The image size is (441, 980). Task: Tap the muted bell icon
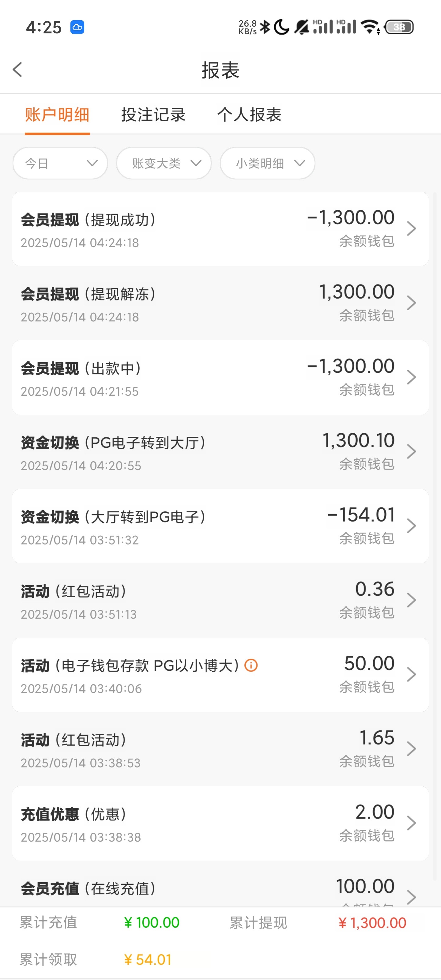point(302,27)
